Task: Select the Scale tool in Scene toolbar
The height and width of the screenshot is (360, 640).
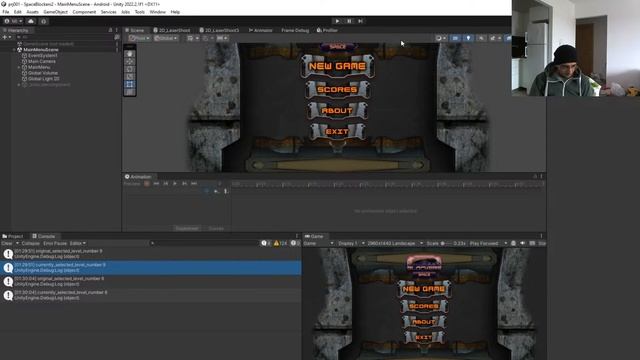Action: (x=129, y=77)
